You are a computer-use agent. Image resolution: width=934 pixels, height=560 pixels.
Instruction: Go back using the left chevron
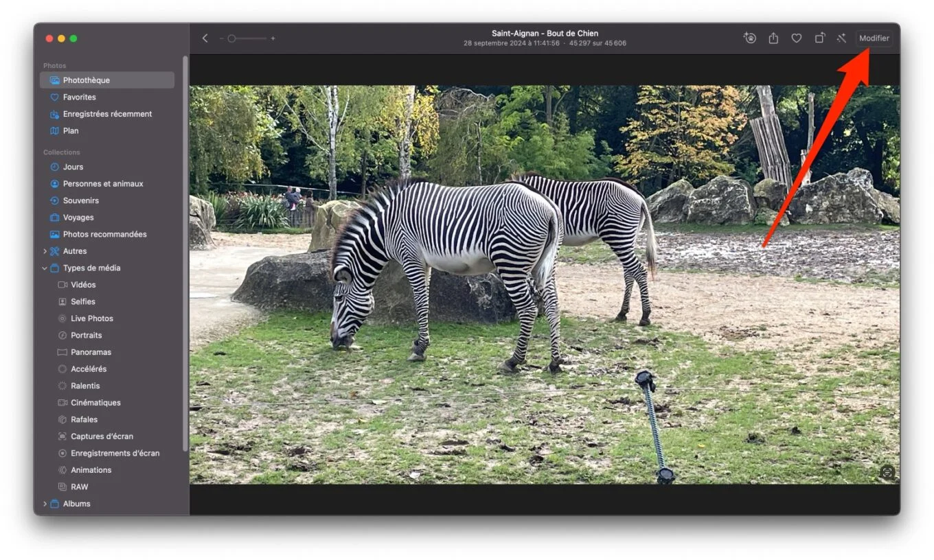click(x=205, y=38)
